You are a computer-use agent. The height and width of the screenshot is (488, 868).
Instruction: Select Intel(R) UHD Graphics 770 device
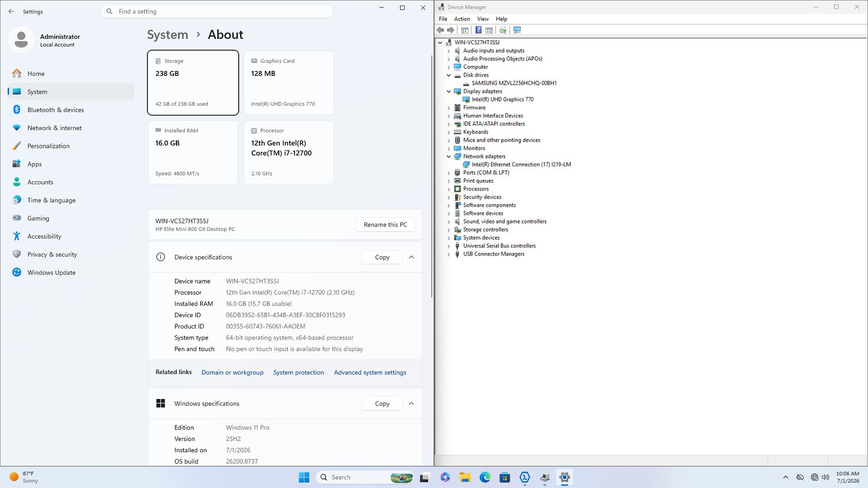(502, 99)
